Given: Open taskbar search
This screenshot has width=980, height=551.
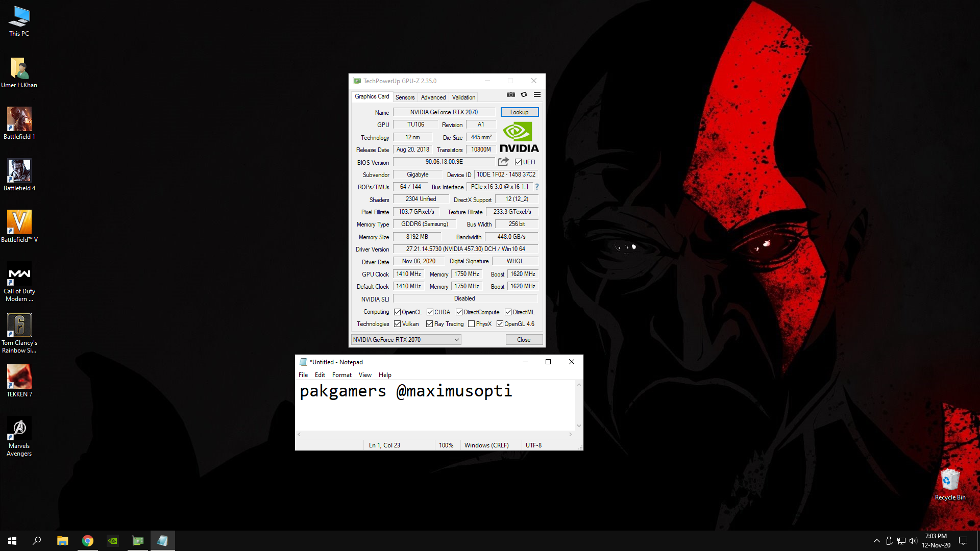Looking at the screenshot, I should (37, 541).
